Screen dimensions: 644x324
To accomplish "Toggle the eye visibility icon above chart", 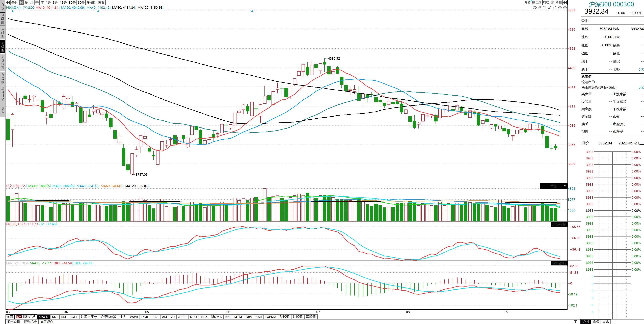I will click(534, 8).
